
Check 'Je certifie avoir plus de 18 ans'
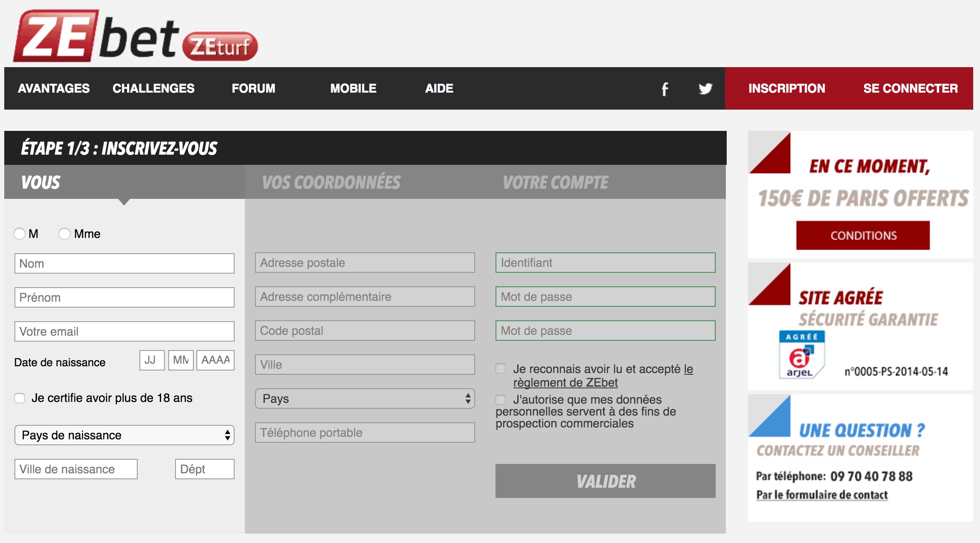point(20,398)
